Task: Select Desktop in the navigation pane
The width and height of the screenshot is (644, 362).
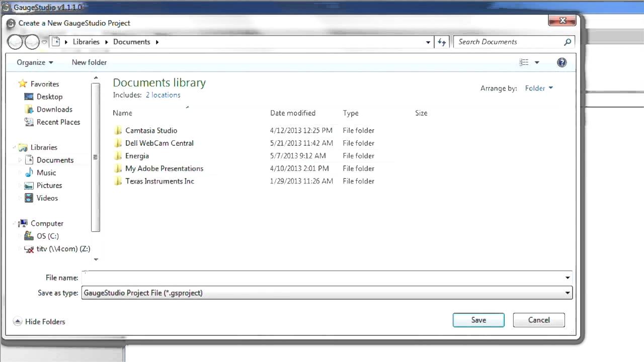Action: (49, 97)
